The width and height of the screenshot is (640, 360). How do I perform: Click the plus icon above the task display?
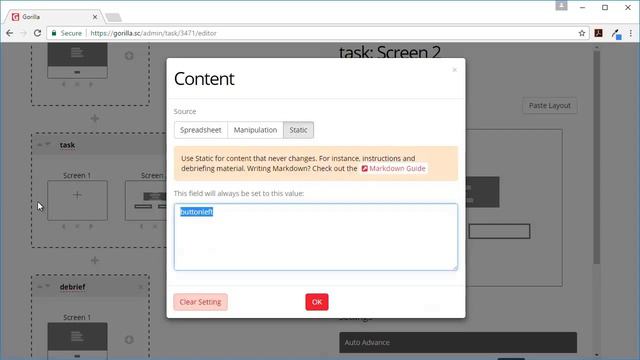95,118
